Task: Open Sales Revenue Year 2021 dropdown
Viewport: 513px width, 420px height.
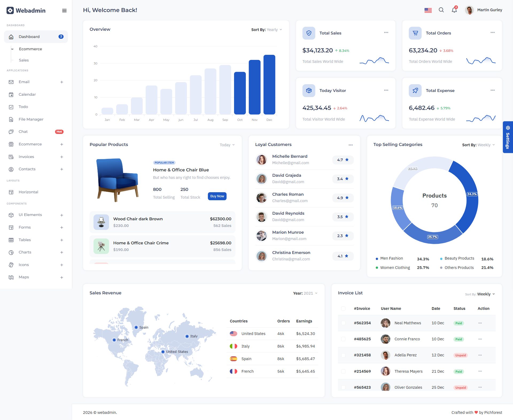Action: (x=305, y=293)
